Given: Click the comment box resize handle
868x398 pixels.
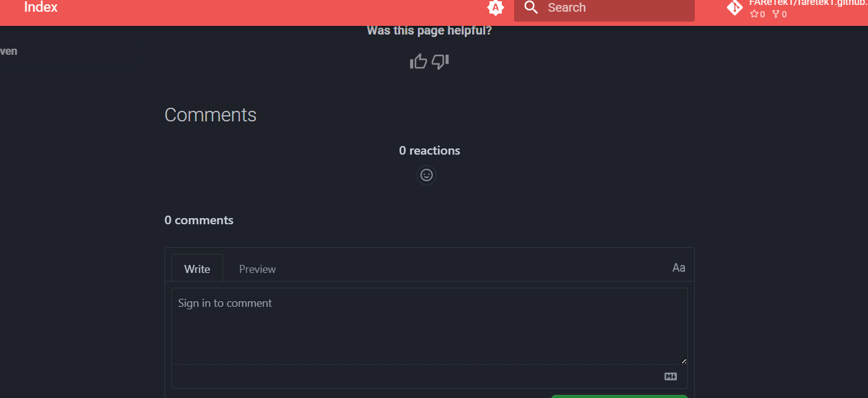Looking at the screenshot, I should pyautogui.click(x=684, y=361).
